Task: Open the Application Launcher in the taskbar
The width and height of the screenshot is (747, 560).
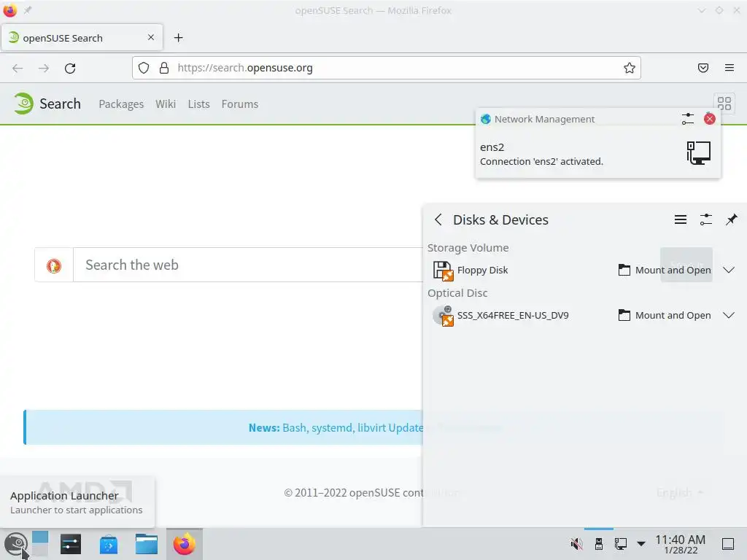Action: tap(15, 544)
